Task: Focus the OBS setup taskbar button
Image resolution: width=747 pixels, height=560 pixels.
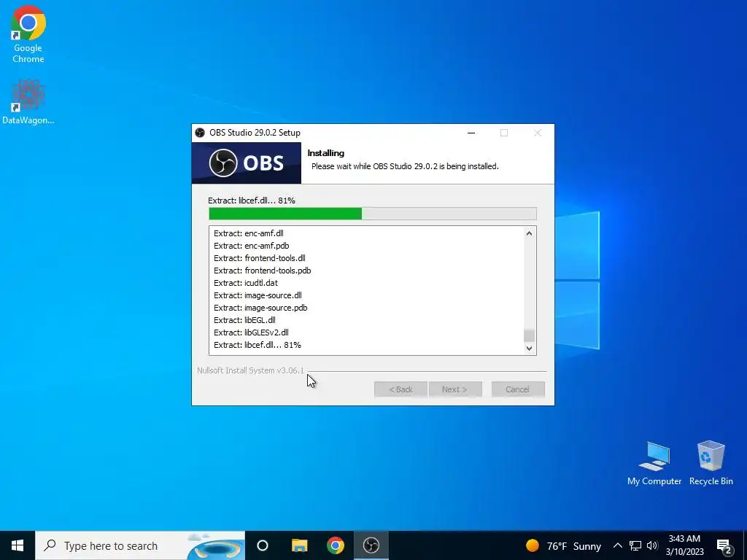Action: [371, 545]
